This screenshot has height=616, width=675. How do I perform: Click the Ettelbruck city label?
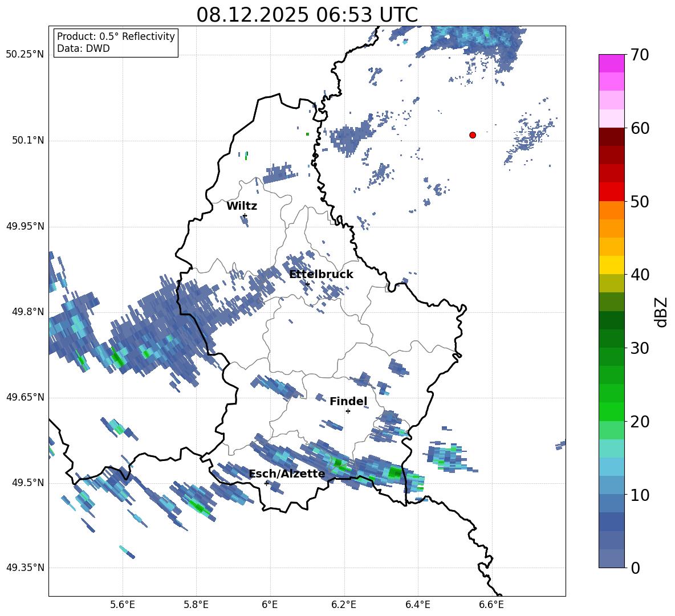click(x=321, y=275)
